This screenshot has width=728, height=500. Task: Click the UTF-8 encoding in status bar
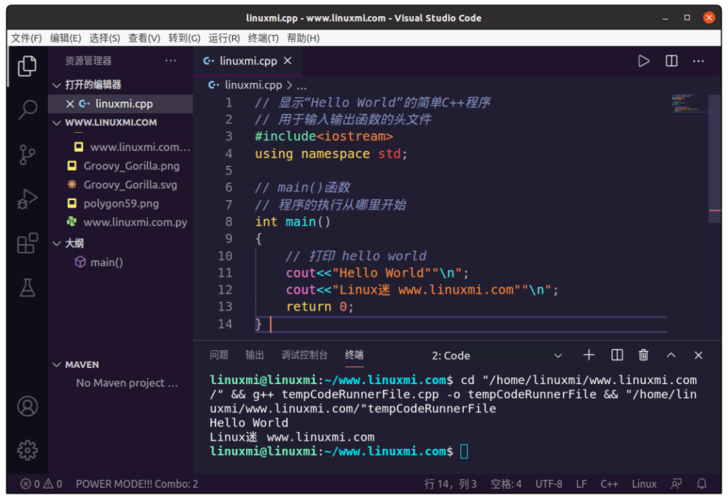pyautogui.click(x=549, y=484)
